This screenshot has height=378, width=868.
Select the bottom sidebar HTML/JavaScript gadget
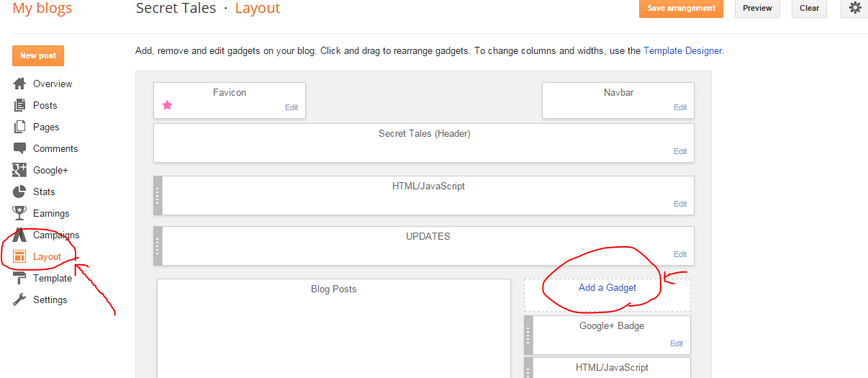(607, 368)
